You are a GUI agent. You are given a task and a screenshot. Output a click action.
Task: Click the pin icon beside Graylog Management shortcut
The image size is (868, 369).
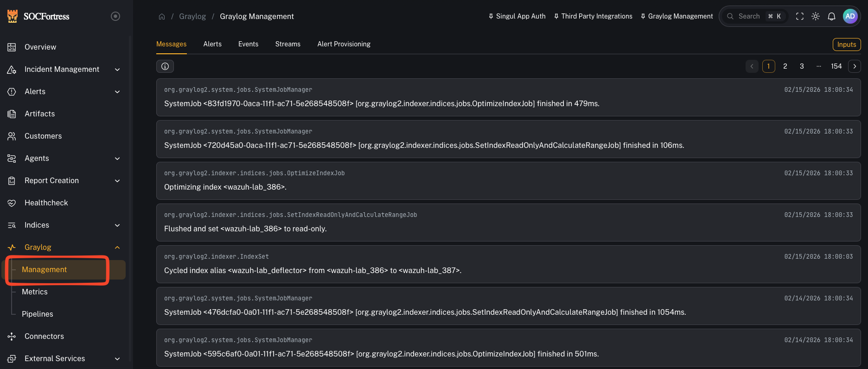pos(643,16)
